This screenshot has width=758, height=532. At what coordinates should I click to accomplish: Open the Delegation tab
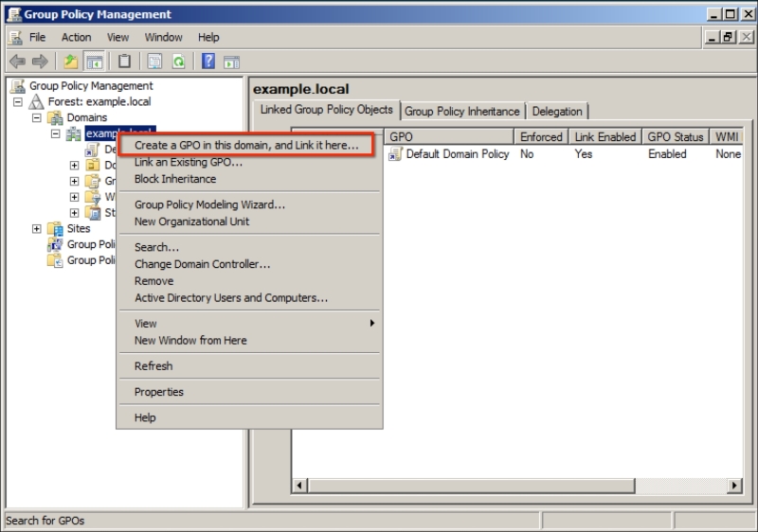(557, 112)
